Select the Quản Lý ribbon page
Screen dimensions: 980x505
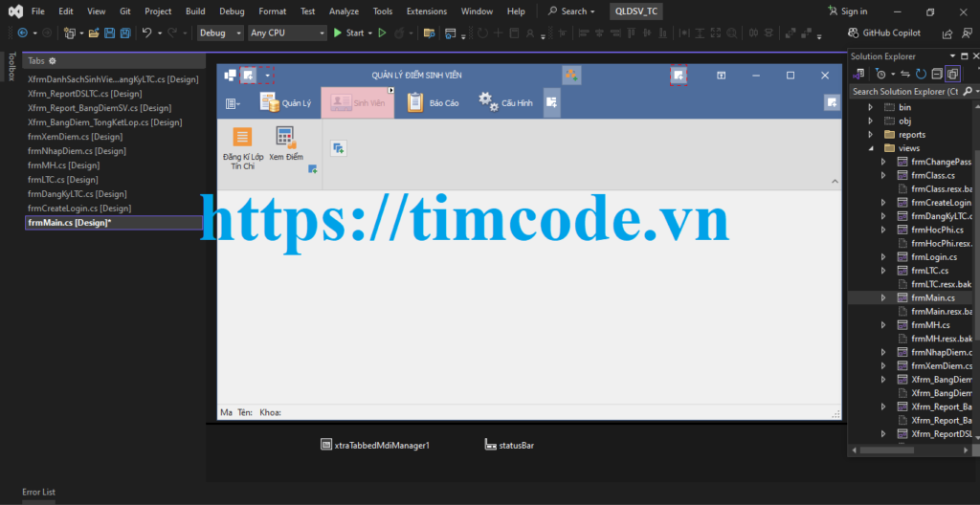coord(285,102)
